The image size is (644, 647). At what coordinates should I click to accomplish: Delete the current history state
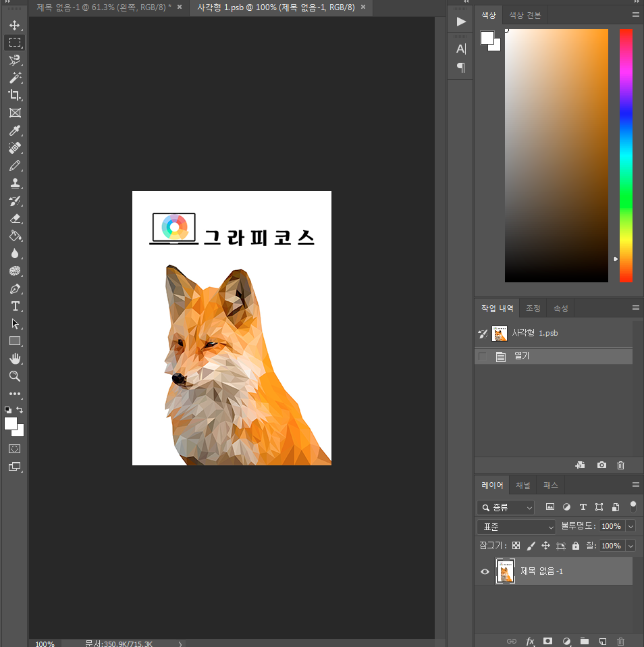tap(620, 465)
